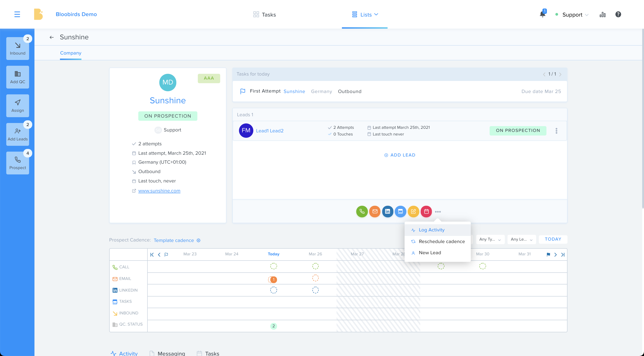This screenshot has width=644, height=356.
Task: Show next task in Tasks for today
Action: tap(560, 74)
